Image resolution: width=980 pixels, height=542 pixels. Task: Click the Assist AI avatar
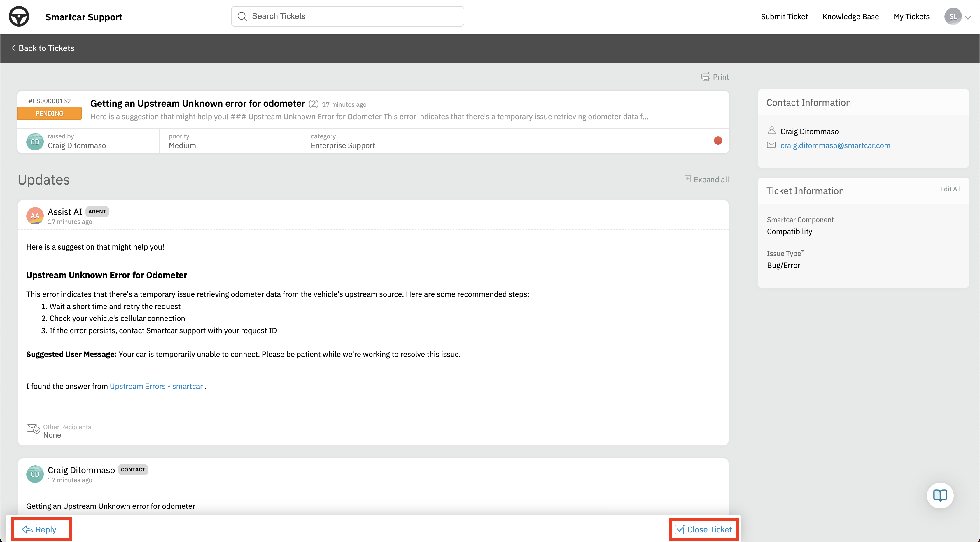pos(35,216)
